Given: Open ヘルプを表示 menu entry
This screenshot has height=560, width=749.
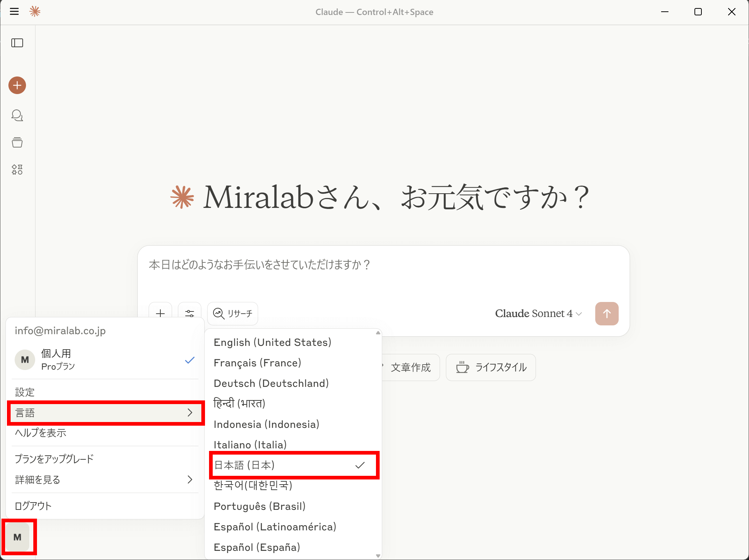Looking at the screenshot, I should (x=105, y=433).
